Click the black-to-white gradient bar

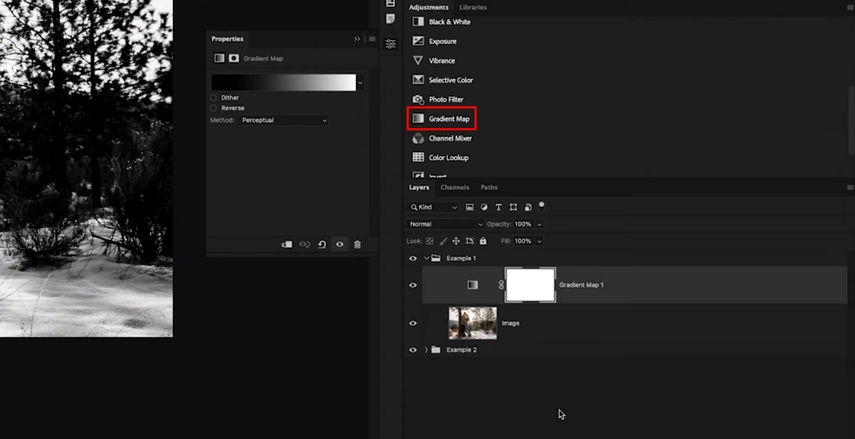click(x=283, y=82)
